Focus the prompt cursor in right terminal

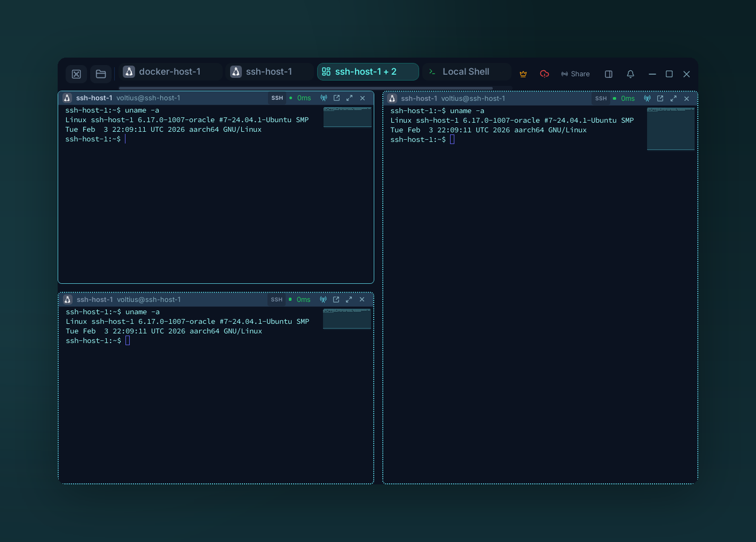(x=452, y=140)
